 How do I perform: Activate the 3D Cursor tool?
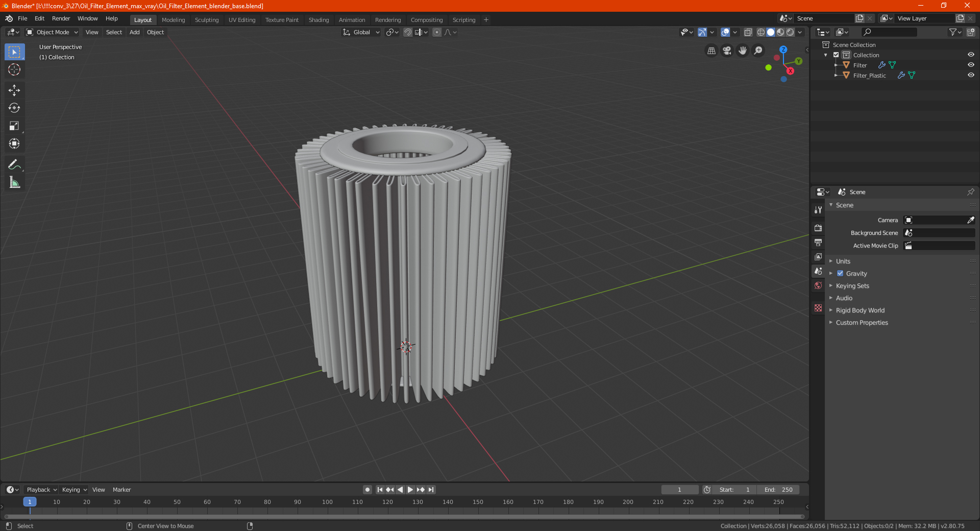point(14,69)
